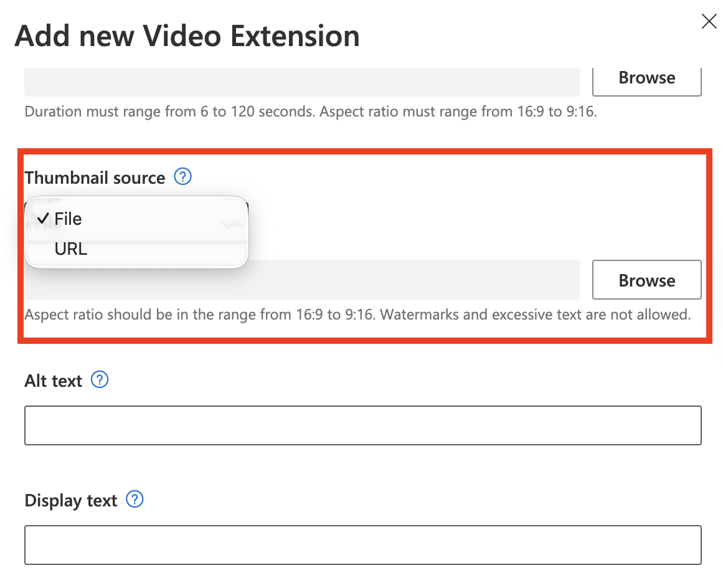Focus the Display text input box
723x588 pixels.
(362, 545)
